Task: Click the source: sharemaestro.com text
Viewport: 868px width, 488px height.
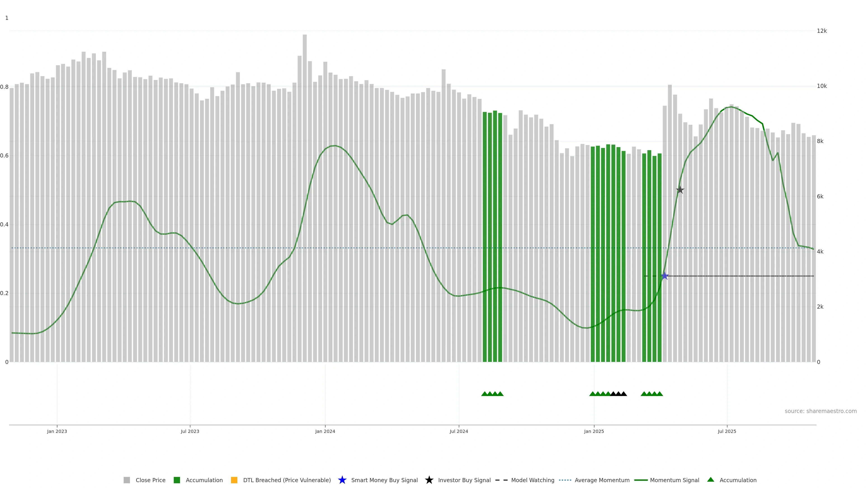Action: 821,411
